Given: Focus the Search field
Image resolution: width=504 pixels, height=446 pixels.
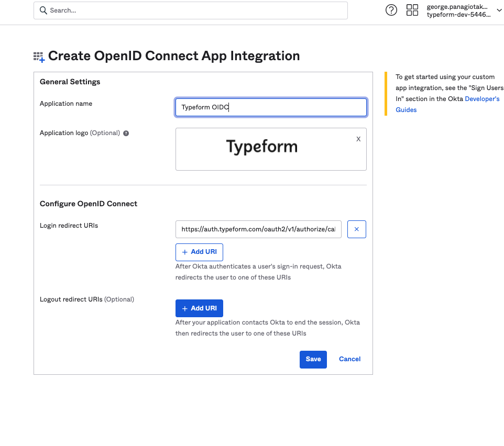Looking at the screenshot, I should click(x=191, y=10).
